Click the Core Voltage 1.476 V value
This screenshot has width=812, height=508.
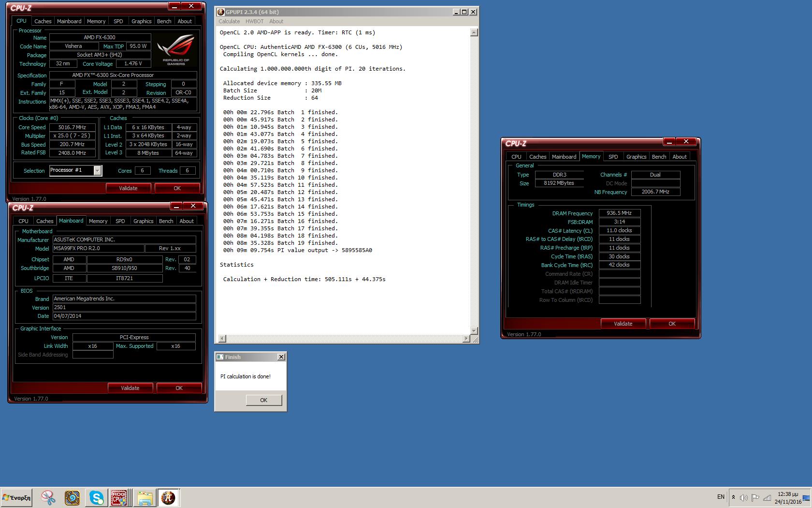pos(133,63)
